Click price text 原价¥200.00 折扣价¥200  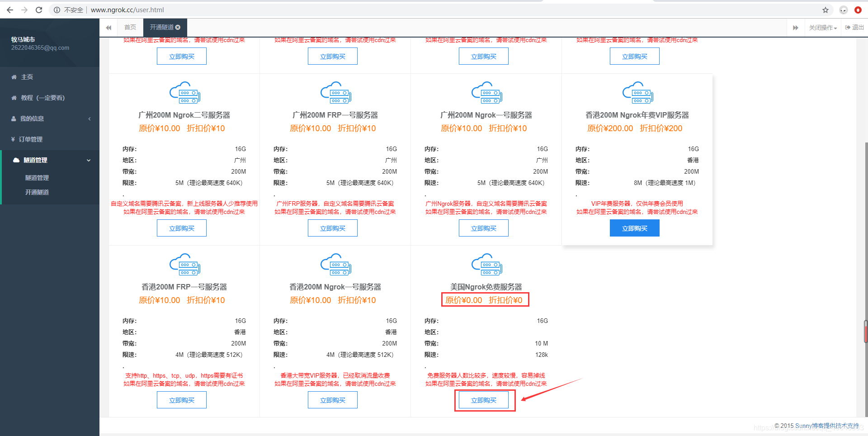click(x=635, y=128)
